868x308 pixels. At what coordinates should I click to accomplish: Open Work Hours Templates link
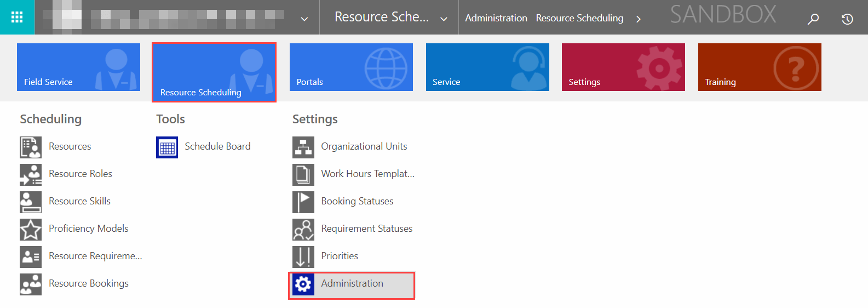(367, 174)
